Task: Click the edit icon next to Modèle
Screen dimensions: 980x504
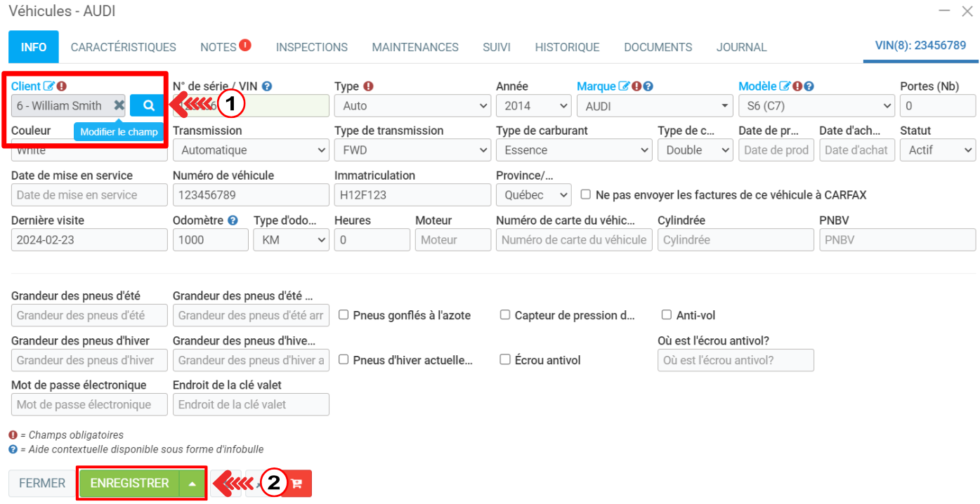Action: [785, 86]
